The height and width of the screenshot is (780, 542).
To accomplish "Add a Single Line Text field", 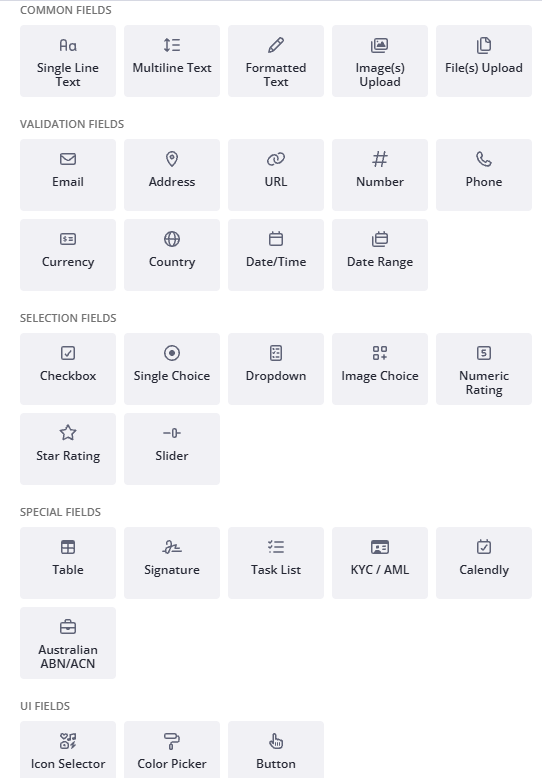I will [x=68, y=61].
